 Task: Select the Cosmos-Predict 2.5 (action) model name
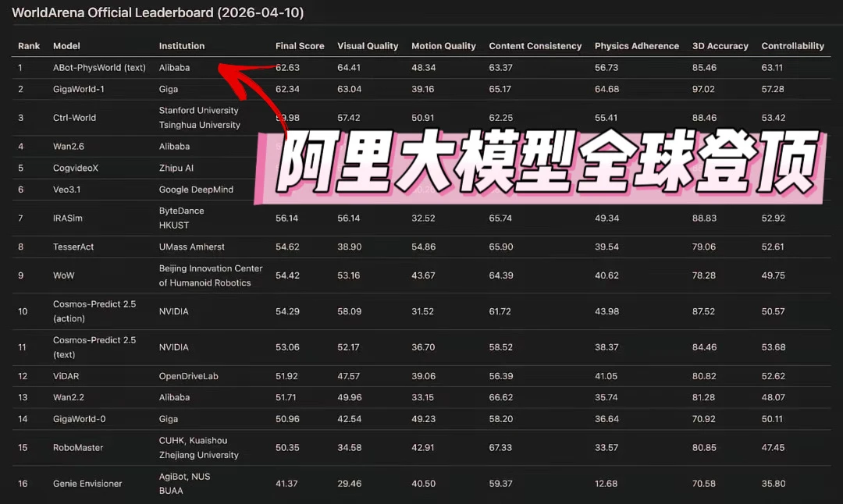tap(94, 311)
